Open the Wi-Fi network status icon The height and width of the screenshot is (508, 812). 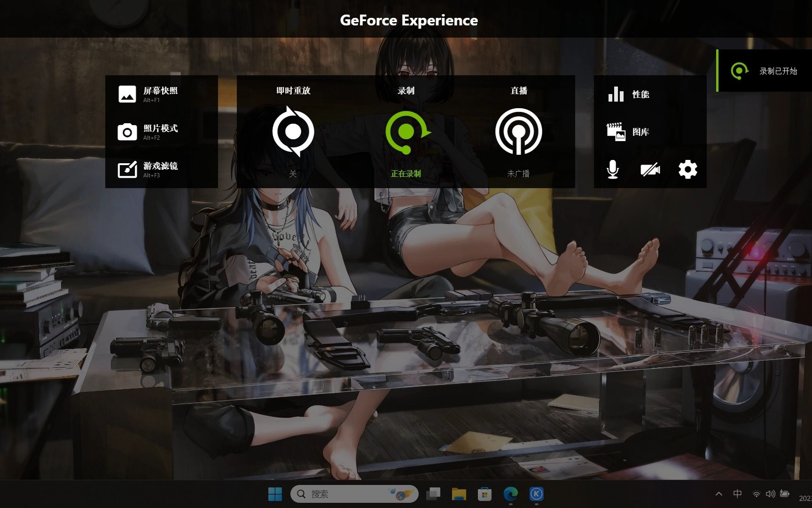757,494
